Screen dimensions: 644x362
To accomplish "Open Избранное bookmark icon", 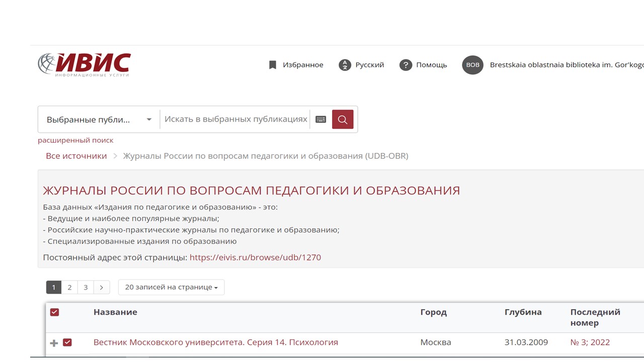I will coord(273,65).
